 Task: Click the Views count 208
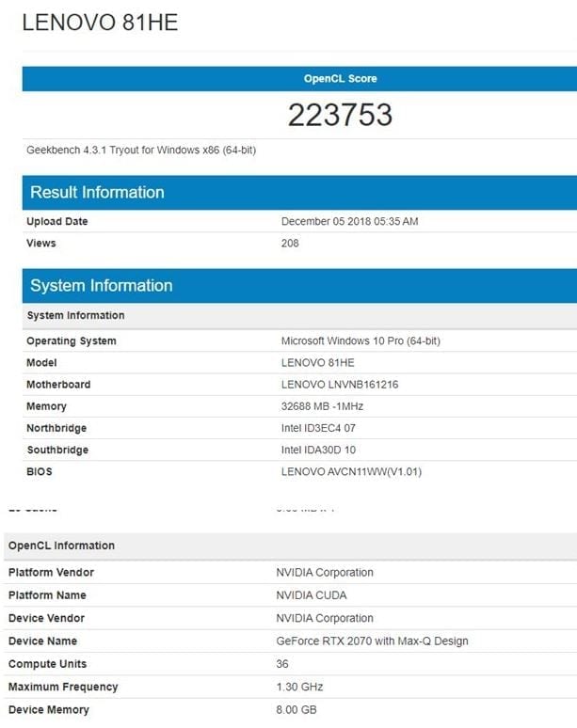point(290,244)
